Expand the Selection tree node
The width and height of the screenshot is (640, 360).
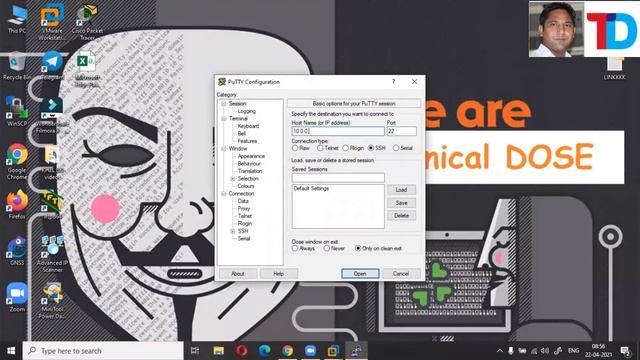click(x=233, y=179)
